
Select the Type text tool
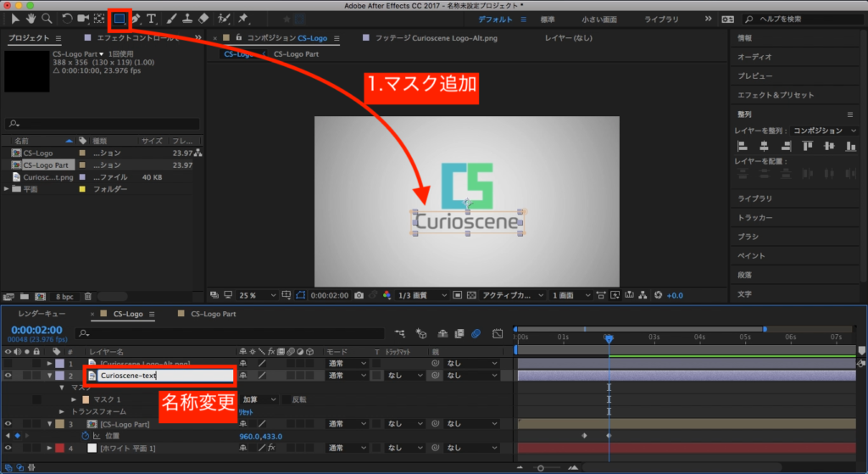(x=151, y=18)
